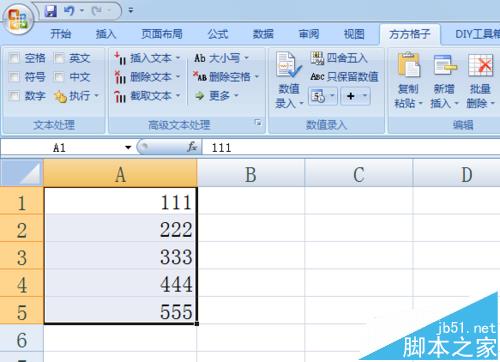Expand the 更多 dropdown arrow

(x=236, y=96)
